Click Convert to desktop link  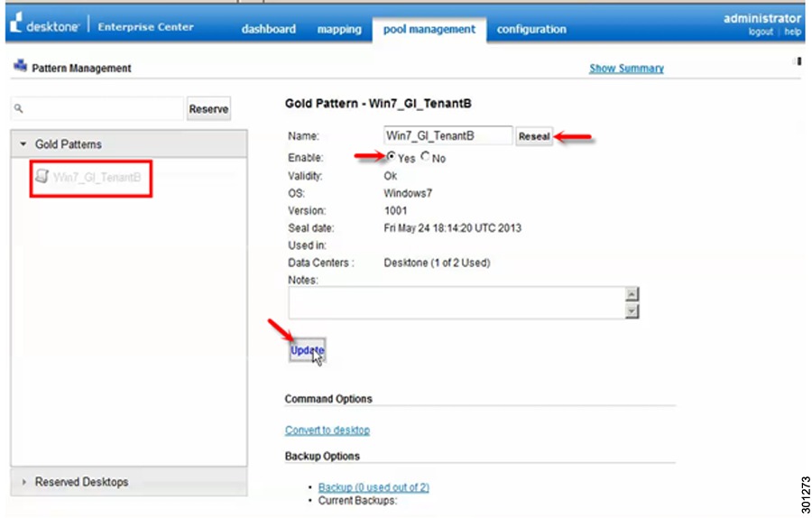pyautogui.click(x=328, y=430)
